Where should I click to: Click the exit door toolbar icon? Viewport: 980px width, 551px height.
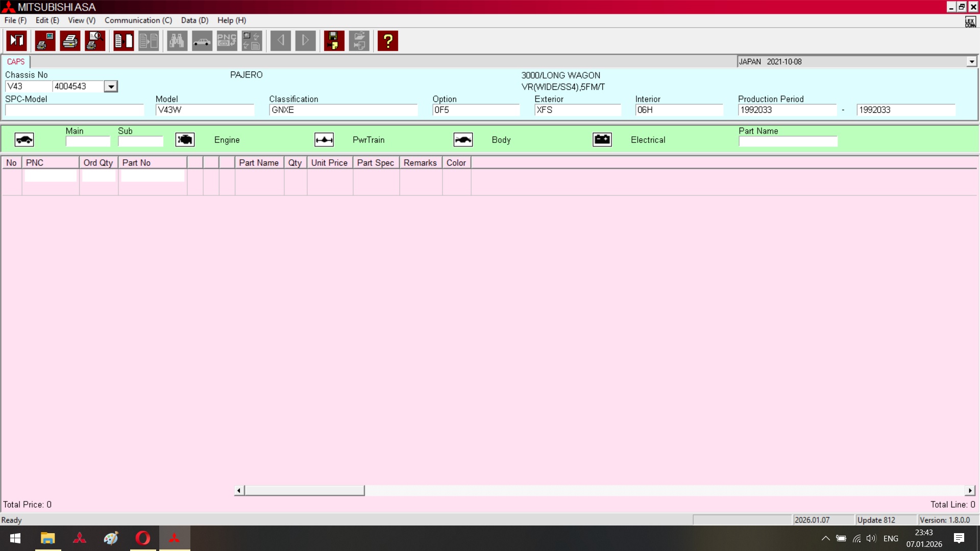16,41
